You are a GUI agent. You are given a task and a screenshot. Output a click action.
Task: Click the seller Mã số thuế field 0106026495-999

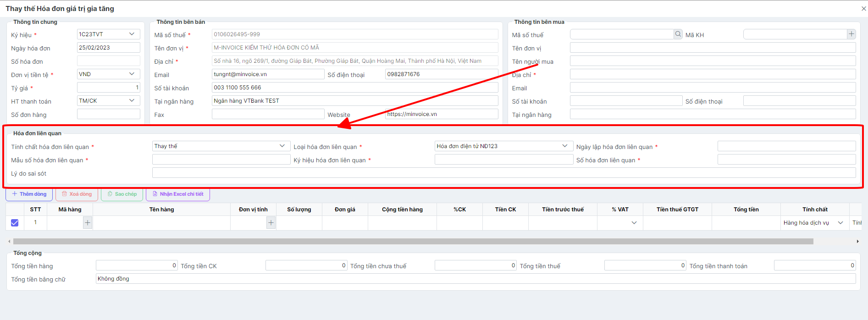click(x=355, y=34)
